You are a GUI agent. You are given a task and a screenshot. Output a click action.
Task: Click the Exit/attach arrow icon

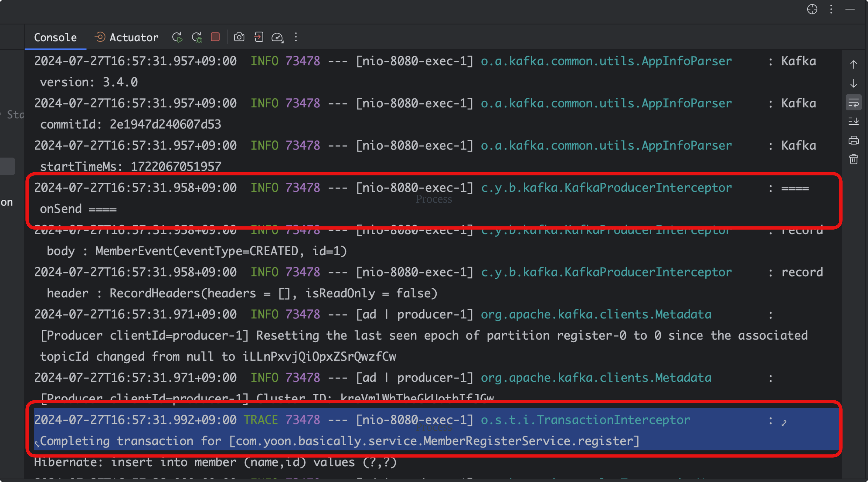pyautogui.click(x=258, y=37)
